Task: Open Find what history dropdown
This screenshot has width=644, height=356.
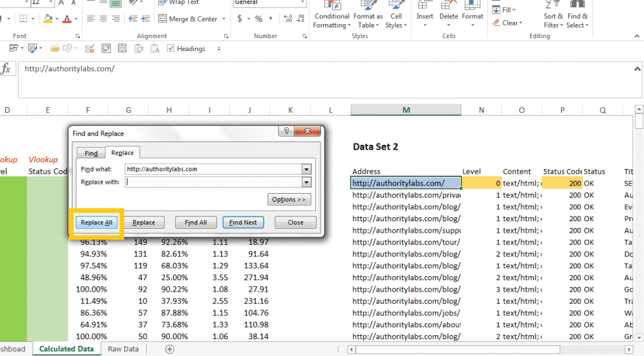Action: click(307, 169)
